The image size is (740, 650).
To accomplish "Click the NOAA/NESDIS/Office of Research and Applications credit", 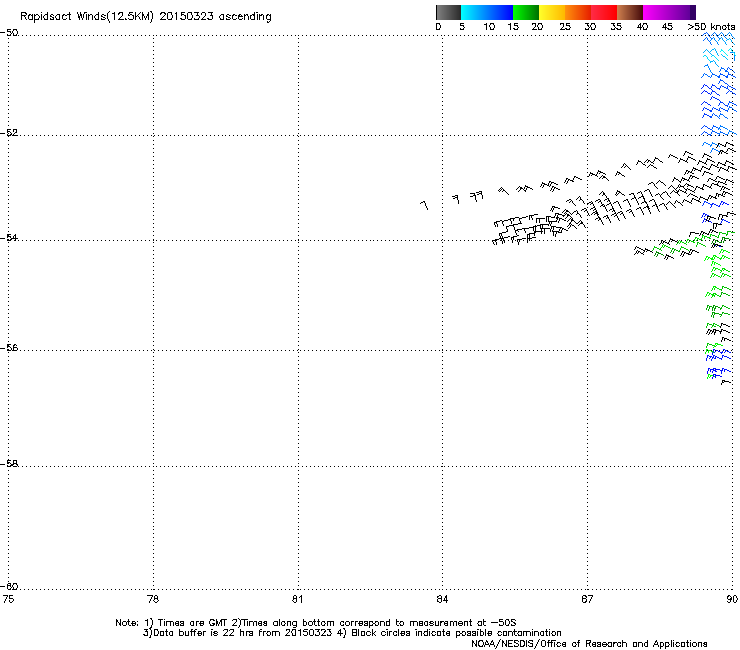I will click(589, 644).
